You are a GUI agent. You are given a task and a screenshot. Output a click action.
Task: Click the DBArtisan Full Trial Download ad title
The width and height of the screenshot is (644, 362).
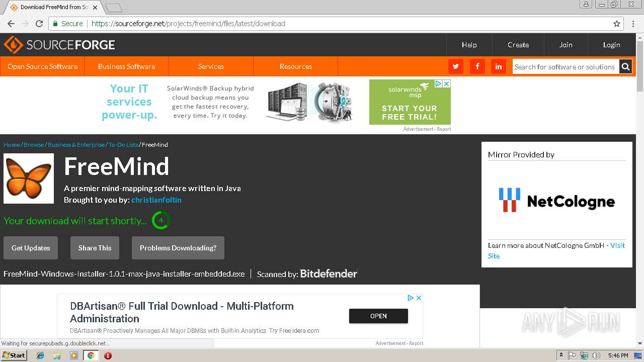point(182,312)
